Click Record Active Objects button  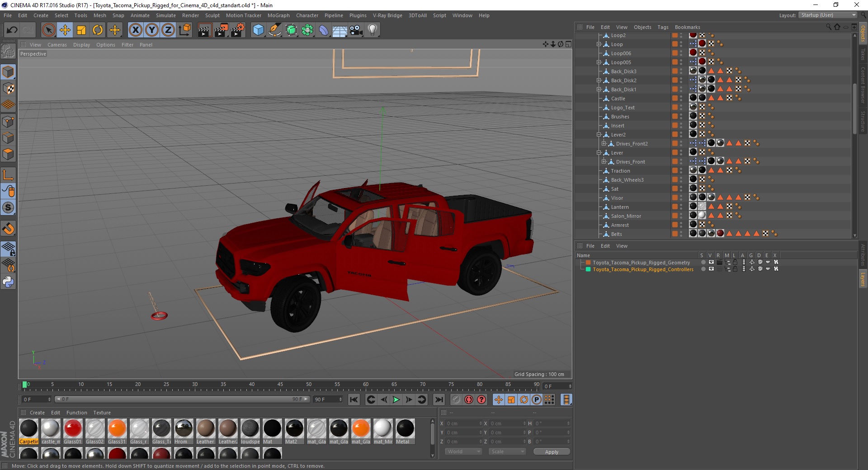(x=456, y=399)
